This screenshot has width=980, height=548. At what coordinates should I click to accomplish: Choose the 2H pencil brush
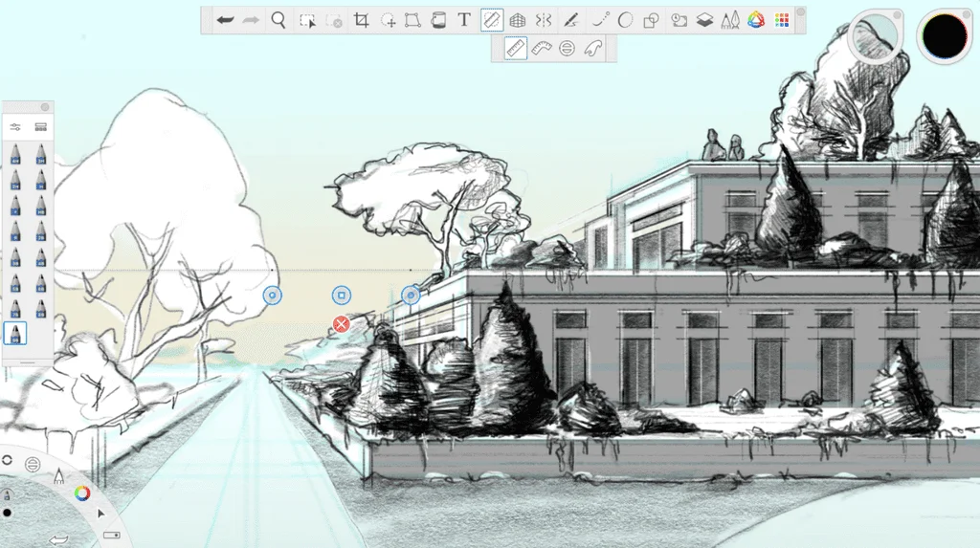point(15,180)
